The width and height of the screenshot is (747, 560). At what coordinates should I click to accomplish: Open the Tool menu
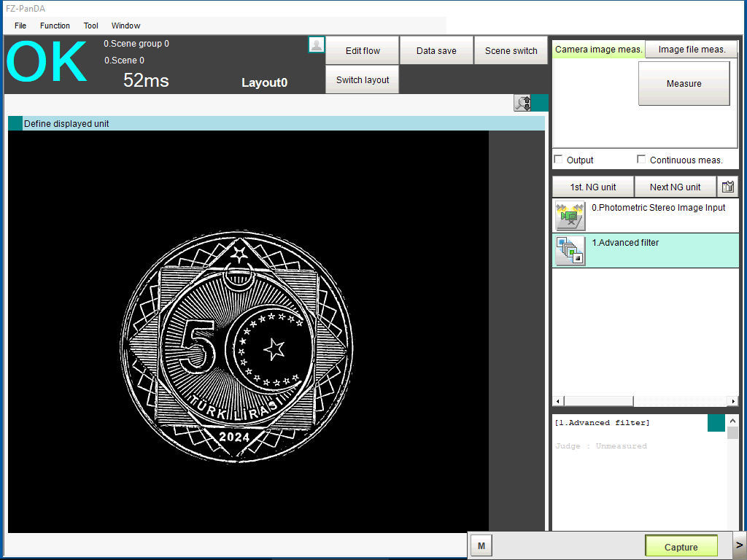pyautogui.click(x=90, y=26)
